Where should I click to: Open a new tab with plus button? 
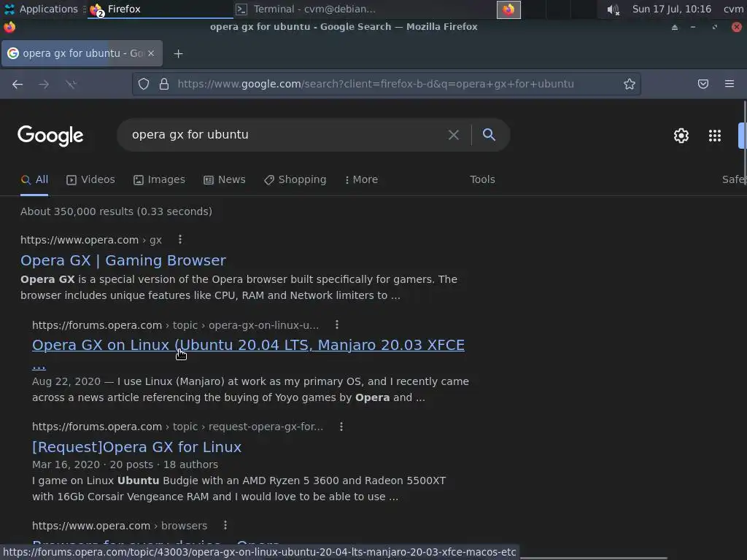178,54
